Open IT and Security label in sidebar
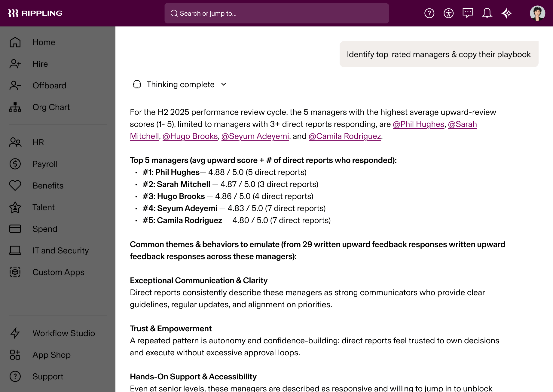This screenshot has height=392, width=553. pos(61,250)
